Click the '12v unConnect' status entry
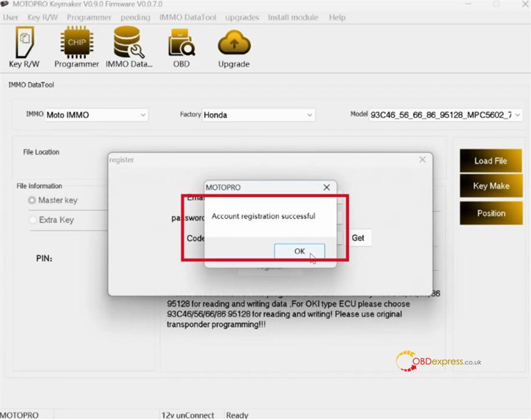The height and width of the screenshot is (420, 531). tap(188, 415)
